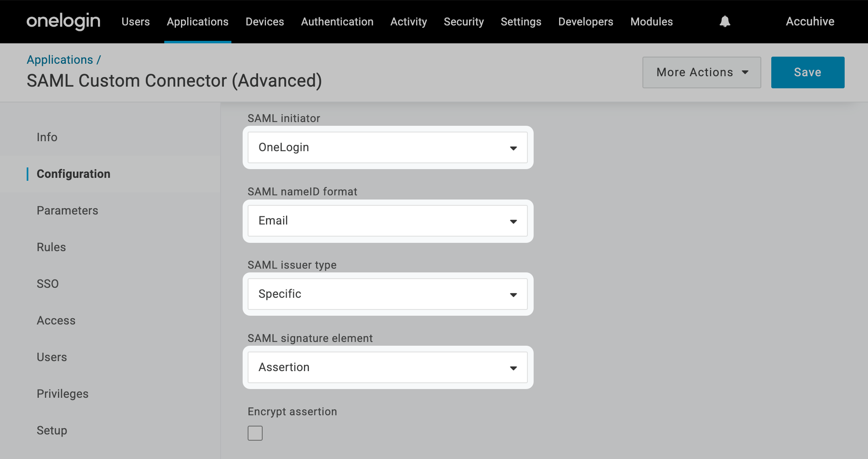Image resolution: width=868 pixels, height=459 pixels.
Task: Open the Security menu
Action: coord(464,22)
